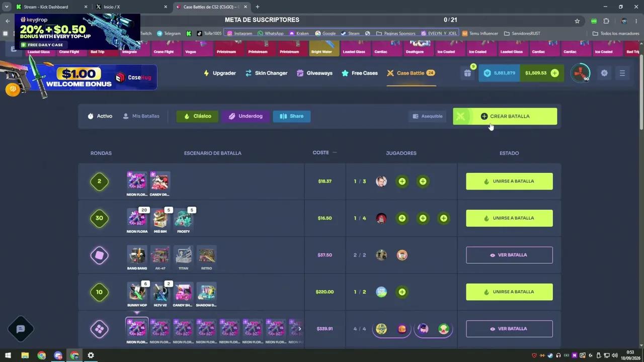Open the Telegram bookmark

pyautogui.click(x=169, y=34)
